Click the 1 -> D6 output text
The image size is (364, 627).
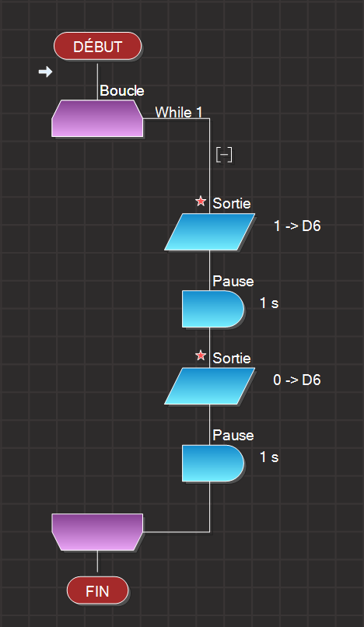pyautogui.click(x=297, y=226)
